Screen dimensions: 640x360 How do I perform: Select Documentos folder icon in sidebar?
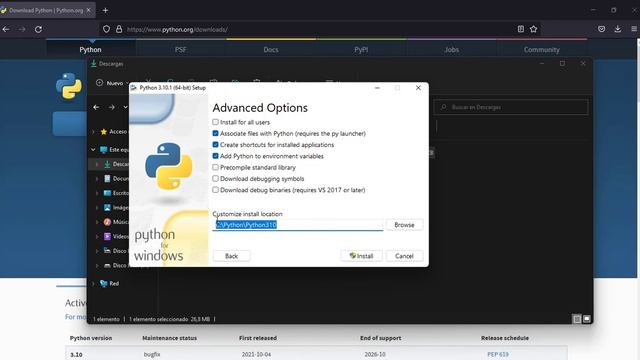[x=107, y=178]
